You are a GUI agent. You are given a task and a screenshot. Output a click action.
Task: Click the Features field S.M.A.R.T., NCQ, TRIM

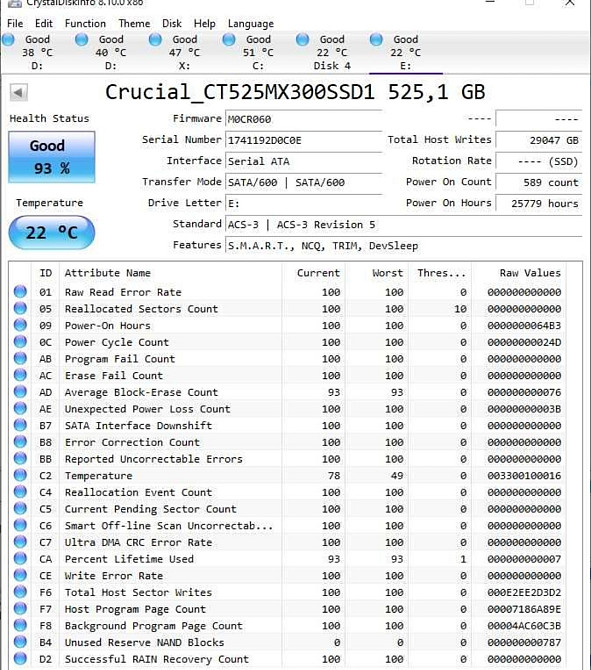point(403,246)
